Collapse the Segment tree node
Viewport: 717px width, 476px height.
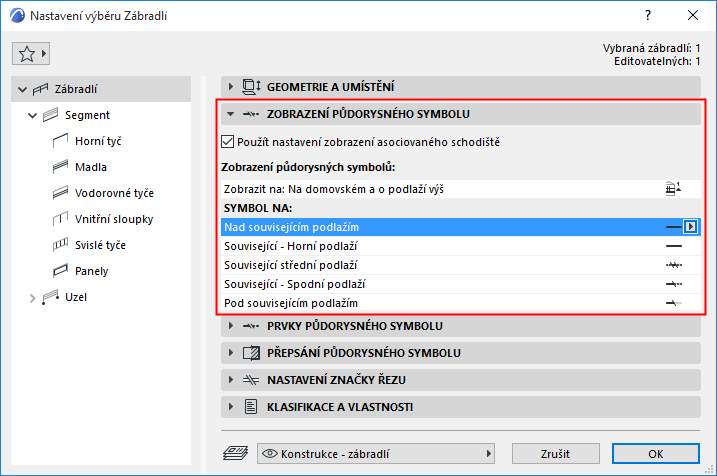pos(33,115)
